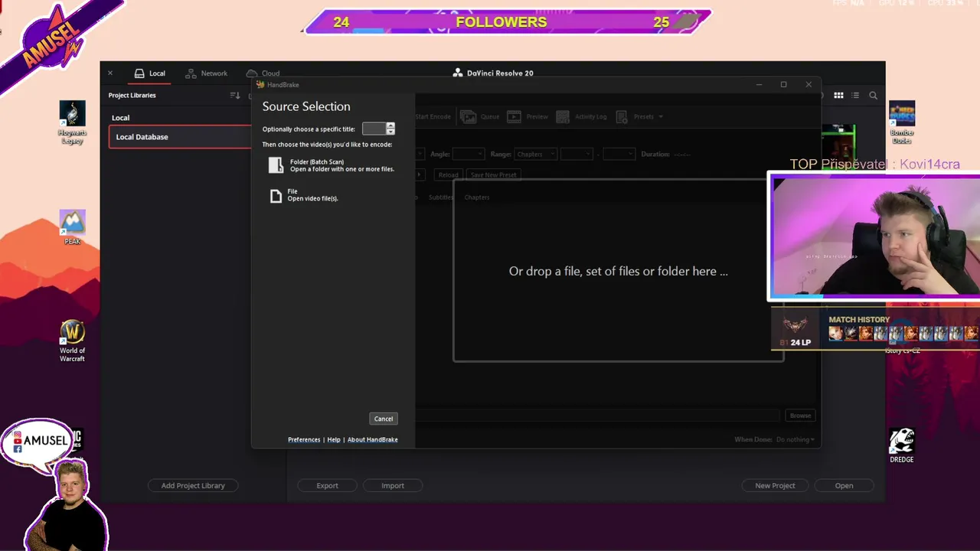Open Bomber Dudes desktop shortcut
Viewport: 980px width, 551px height.
pos(902,122)
